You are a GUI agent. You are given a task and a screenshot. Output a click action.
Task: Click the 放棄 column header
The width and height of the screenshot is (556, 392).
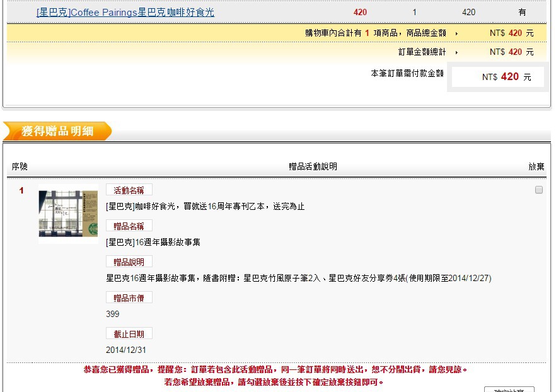click(x=536, y=166)
